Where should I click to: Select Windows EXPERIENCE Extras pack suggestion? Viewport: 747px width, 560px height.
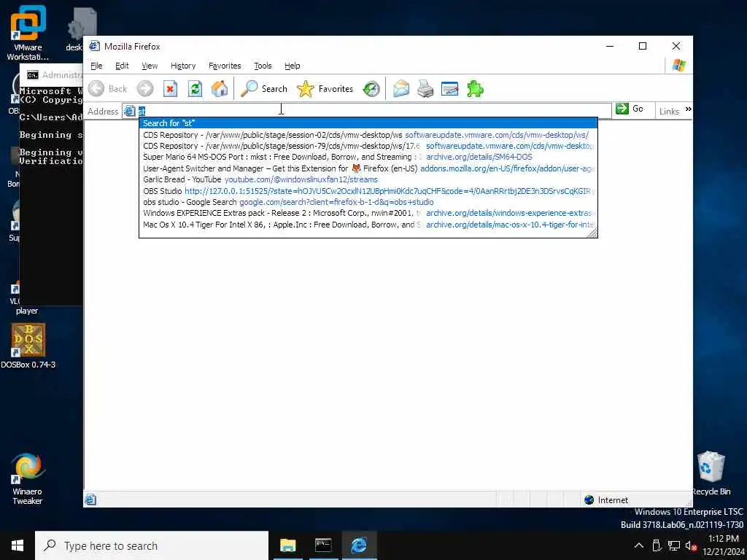pyautogui.click(x=368, y=213)
